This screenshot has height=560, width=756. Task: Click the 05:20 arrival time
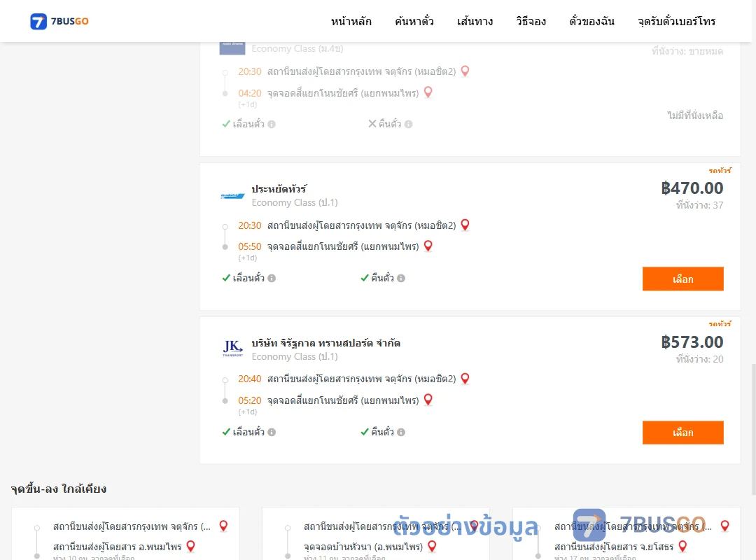click(250, 400)
